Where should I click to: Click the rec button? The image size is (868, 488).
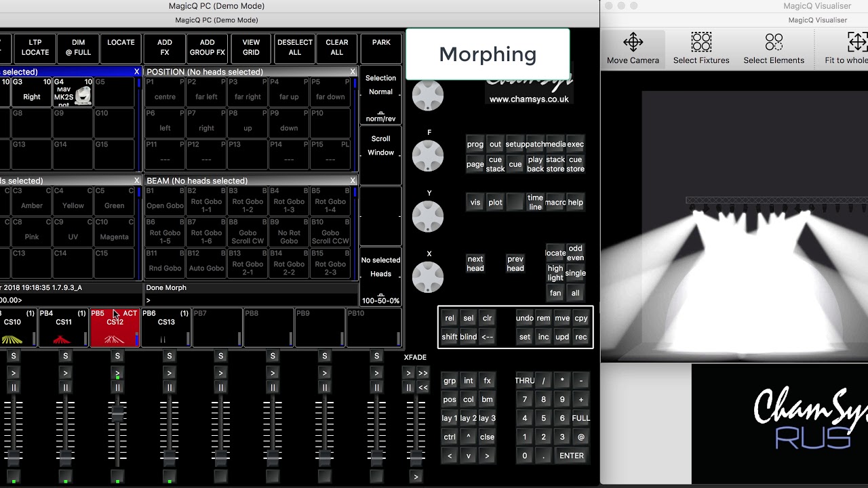coord(581,337)
